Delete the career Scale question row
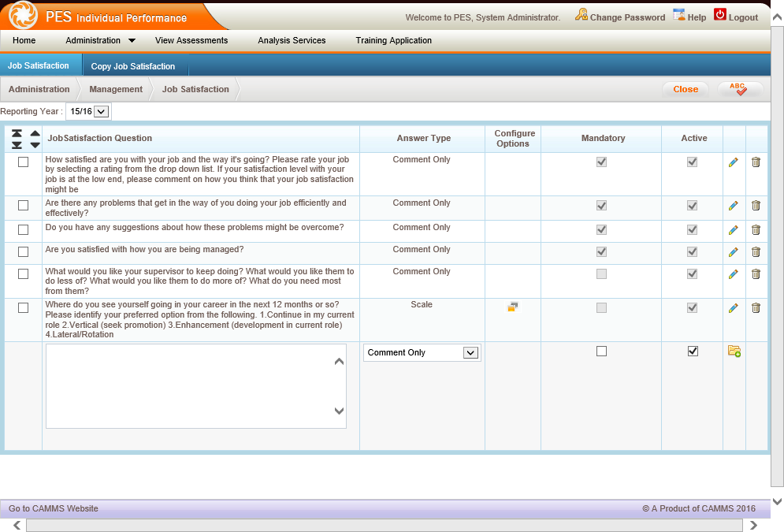The height and width of the screenshot is (532, 784). tap(756, 308)
